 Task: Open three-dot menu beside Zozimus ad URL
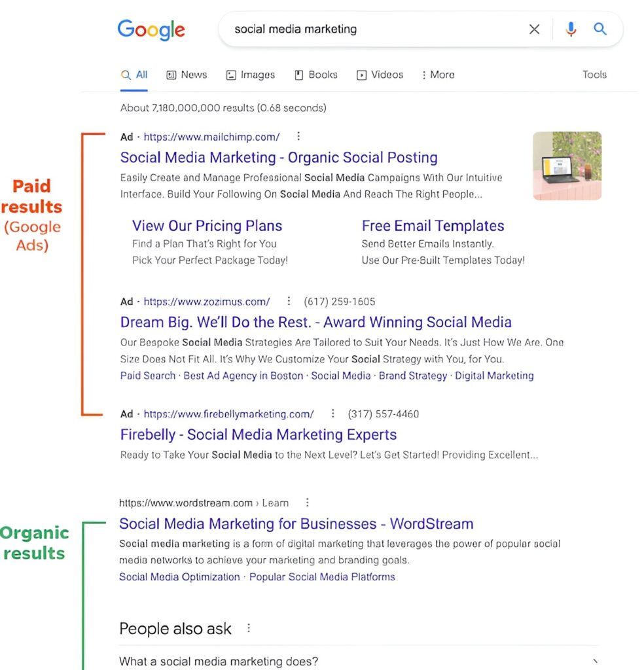289,302
